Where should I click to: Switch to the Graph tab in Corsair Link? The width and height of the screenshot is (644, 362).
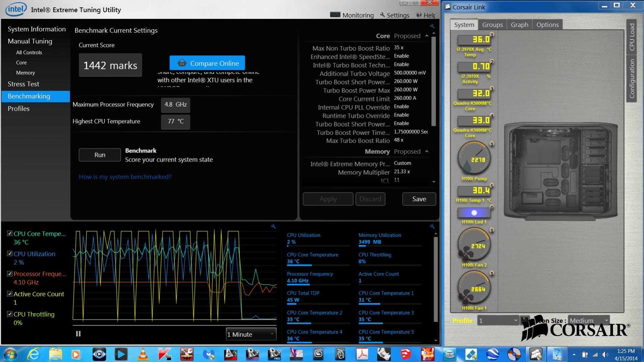click(x=519, y=25)
